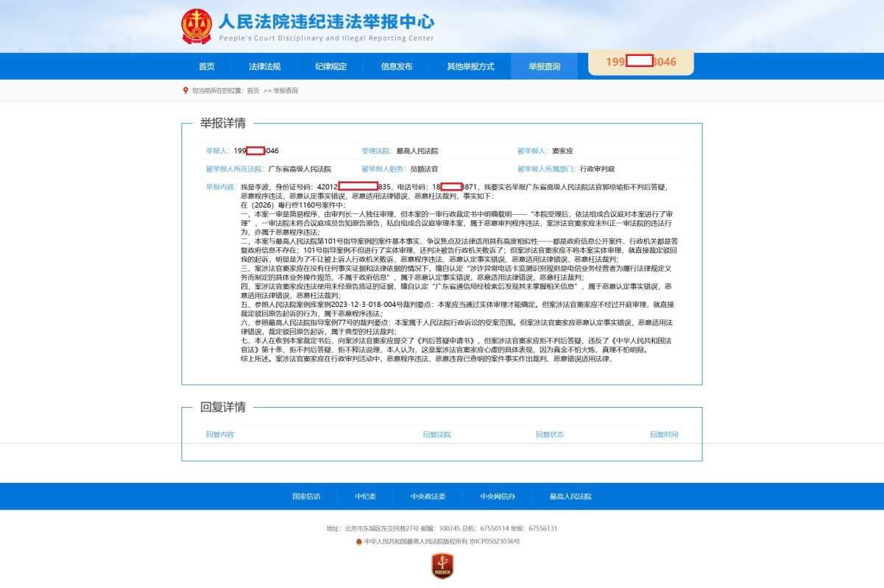
Task: Click the 被举报人 name 窦家应
Action: point(562,151)
